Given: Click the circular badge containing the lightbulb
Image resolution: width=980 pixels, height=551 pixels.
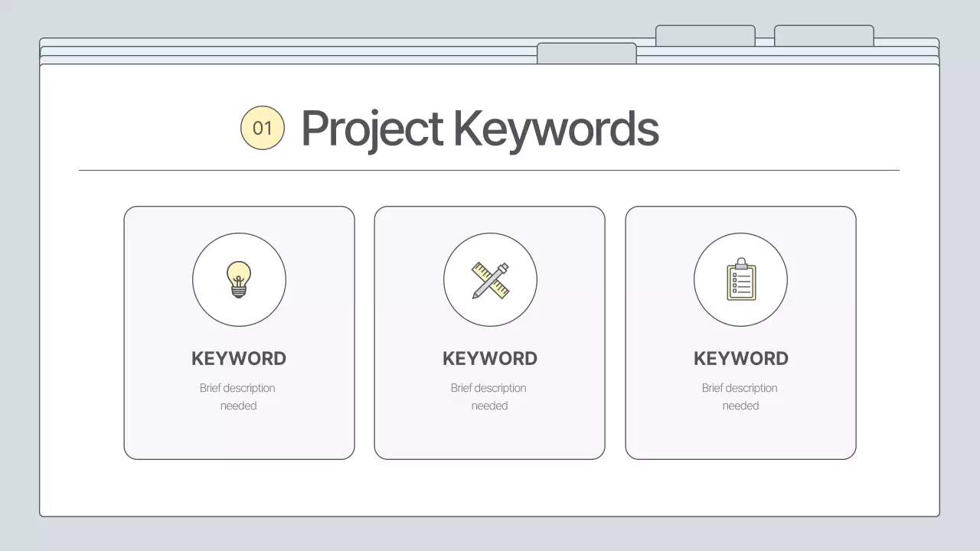Looking at the screenshot, I should 239,279.
